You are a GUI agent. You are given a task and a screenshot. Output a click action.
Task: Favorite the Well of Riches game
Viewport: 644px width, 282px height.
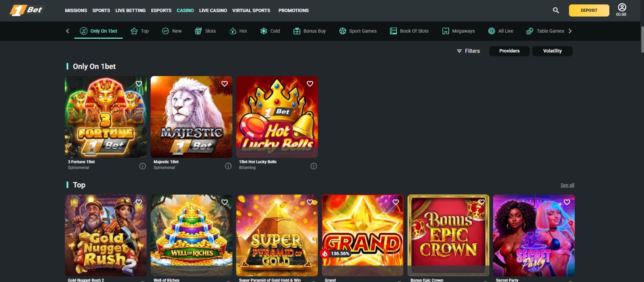(225, 202)
